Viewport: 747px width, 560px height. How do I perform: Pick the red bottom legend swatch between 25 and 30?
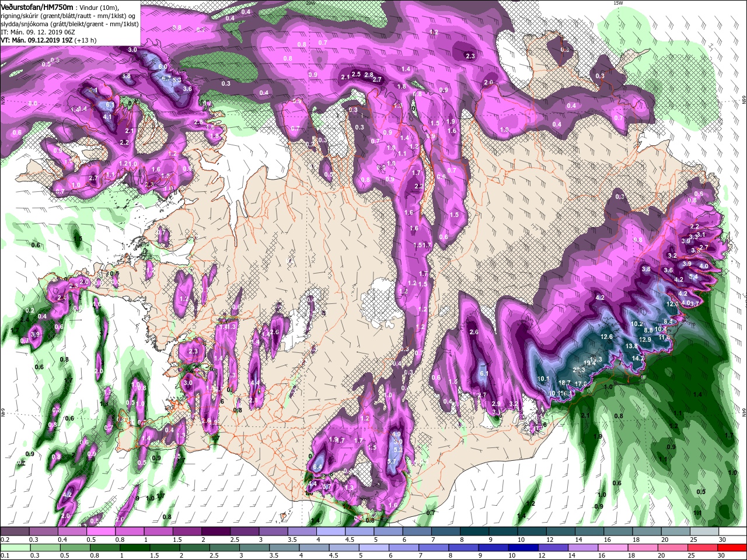coord(703,548)
